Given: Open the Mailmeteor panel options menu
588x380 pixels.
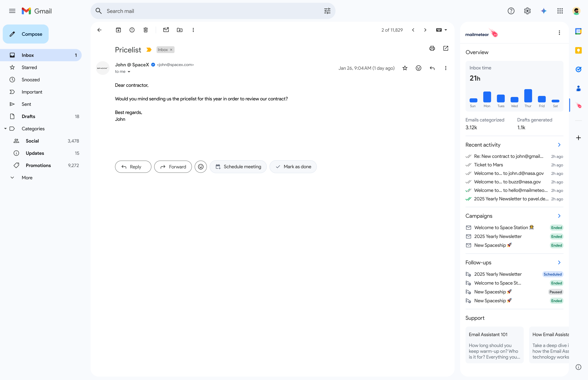Looking at the screenshot, I should [x=559, y=32].
